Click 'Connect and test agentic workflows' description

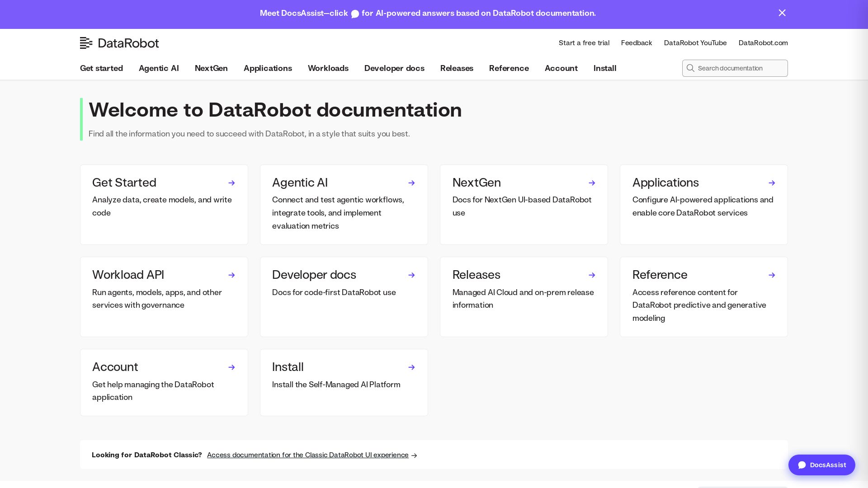click(338, 213)
